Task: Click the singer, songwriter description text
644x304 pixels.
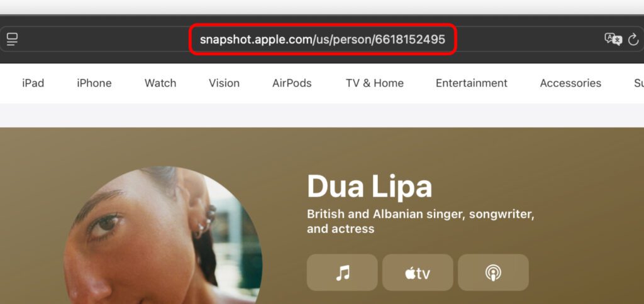Action: [x=421, y=221]
